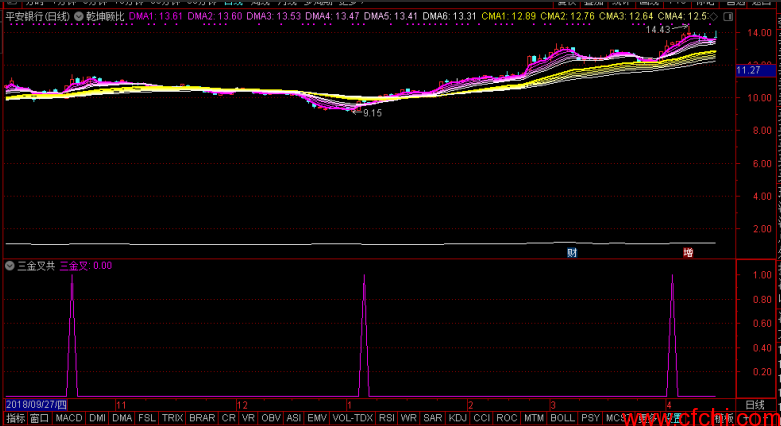The image size is (781, 426).
Task: Select the CCI indicator tab
Action: pyautogui.click(x=482, y=418)
